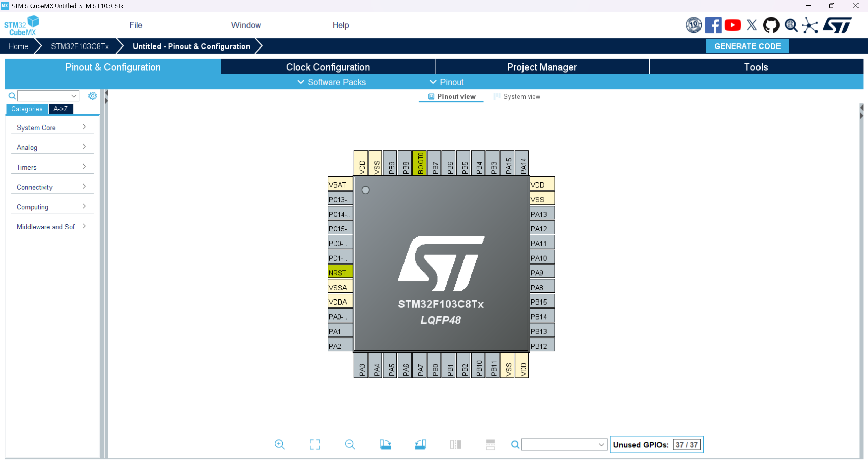Click the zoom out magnifier icon
Viewport: 868px width, 464px height.
[350, 444]
